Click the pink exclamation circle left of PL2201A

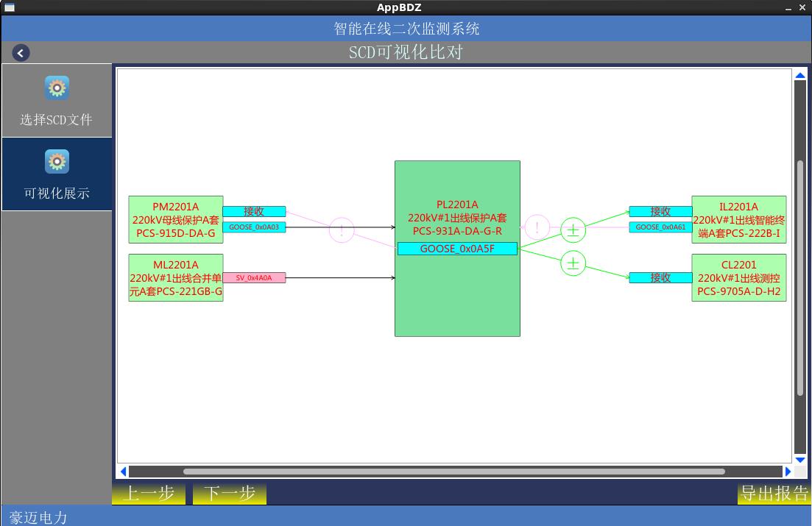tap(342, 230)
